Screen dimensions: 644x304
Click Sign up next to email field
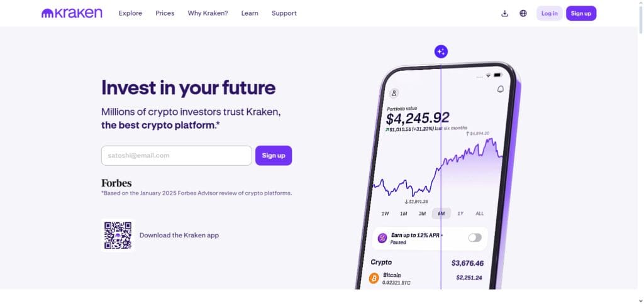[274, 156]
